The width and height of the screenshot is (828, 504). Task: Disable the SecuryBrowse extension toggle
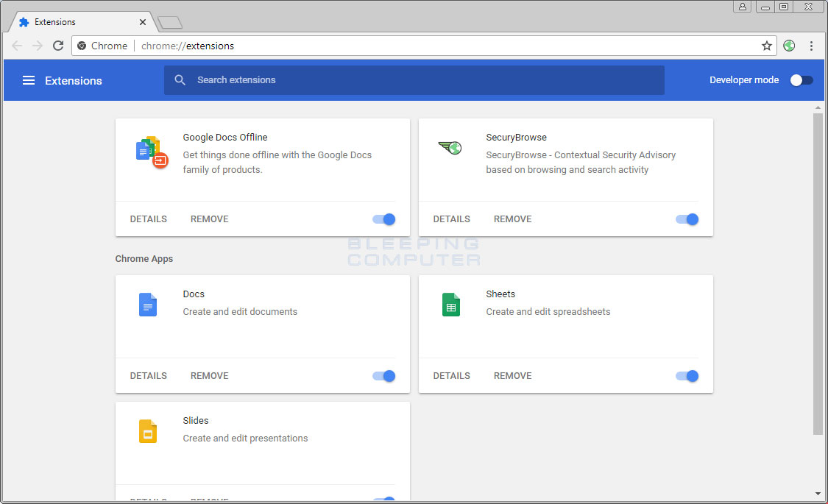coord(687,219)
